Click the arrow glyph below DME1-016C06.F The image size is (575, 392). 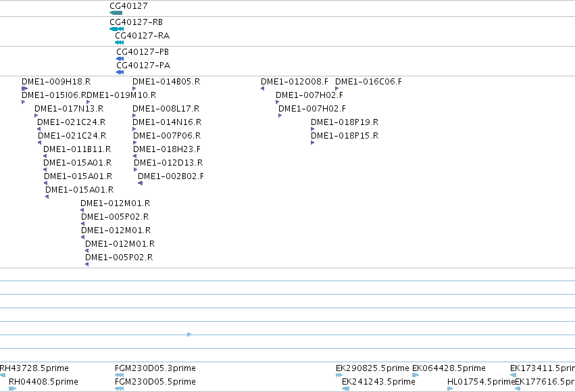[x=337, y=89]
